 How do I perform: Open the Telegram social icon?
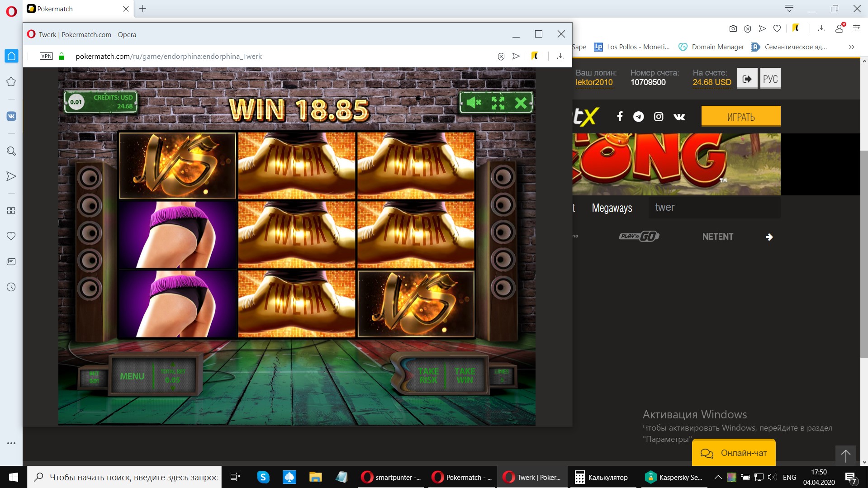point(638,117)
